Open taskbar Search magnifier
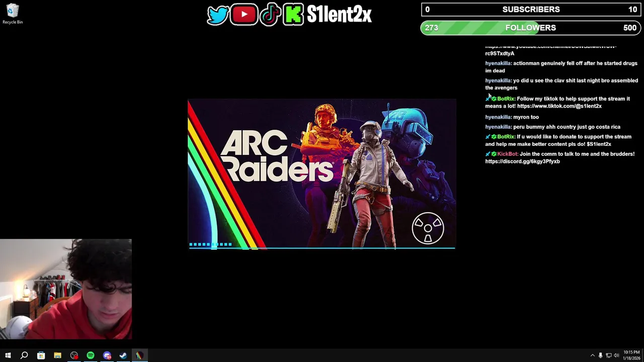Viewport: 644px width, 362px height. point(24,355)
